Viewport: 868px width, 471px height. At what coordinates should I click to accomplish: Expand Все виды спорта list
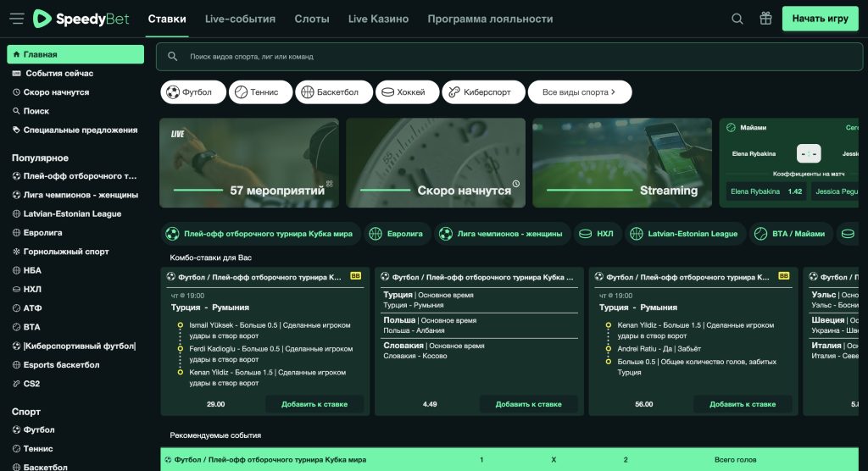coord(579,91)
